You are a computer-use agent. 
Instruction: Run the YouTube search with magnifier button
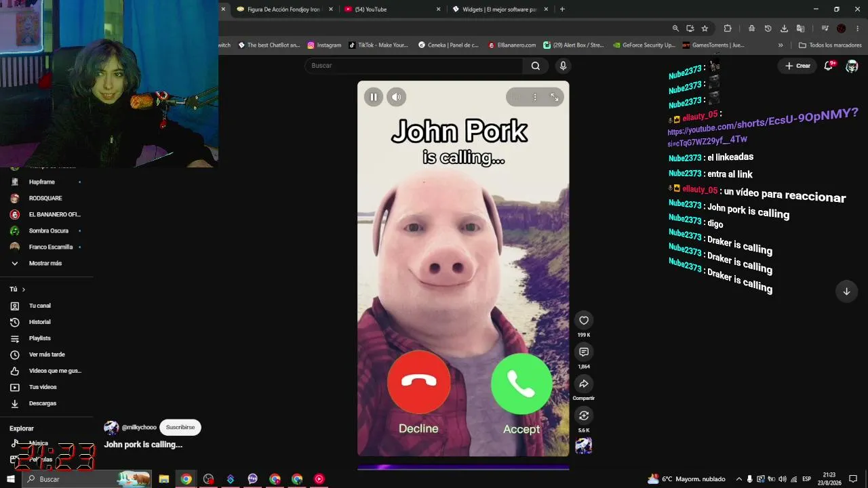pyautogui.click(x=536, y=66)
